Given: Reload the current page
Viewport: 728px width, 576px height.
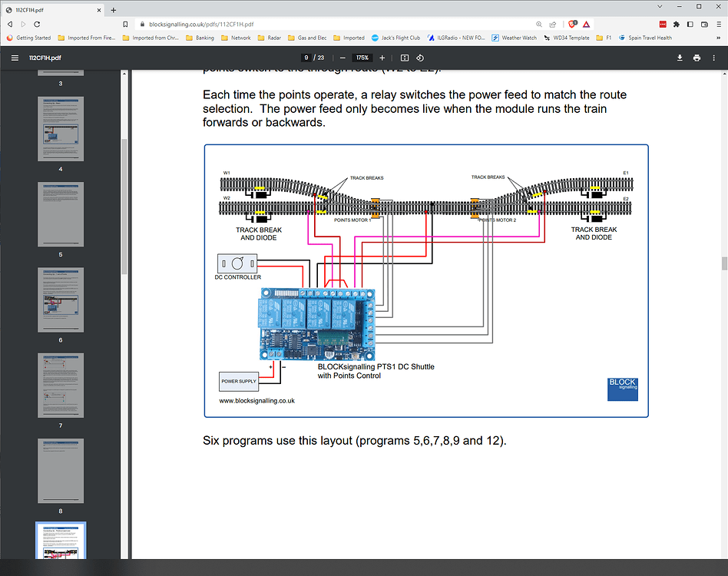Looking at the screenshot, I should 38,24.
